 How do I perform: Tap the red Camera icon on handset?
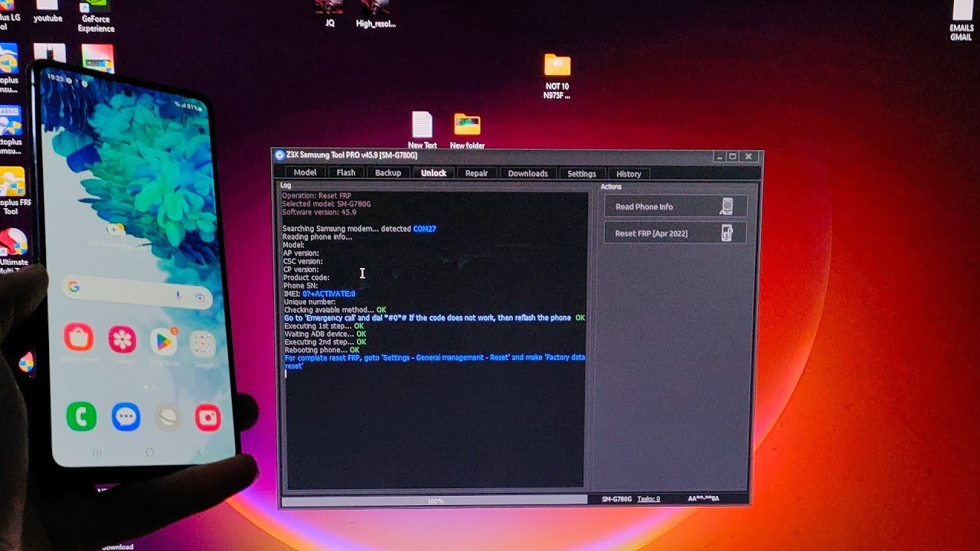point(207,417)
